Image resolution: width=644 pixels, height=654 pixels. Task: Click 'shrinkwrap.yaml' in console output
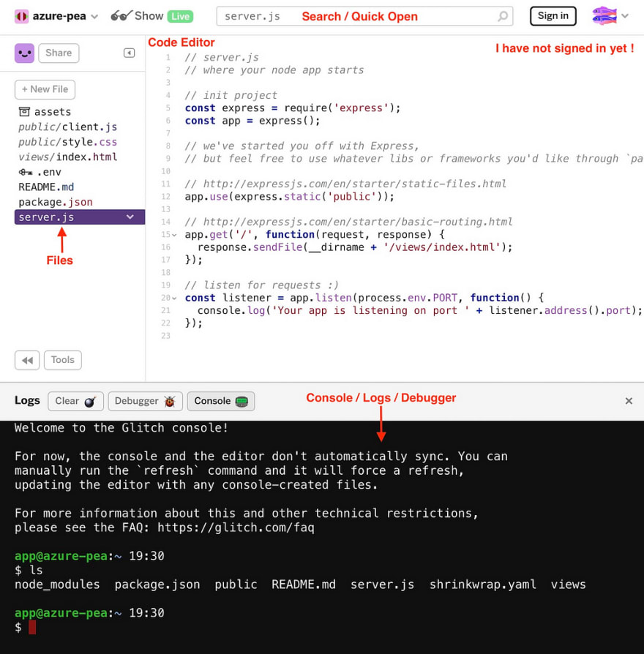coord(483,585)
